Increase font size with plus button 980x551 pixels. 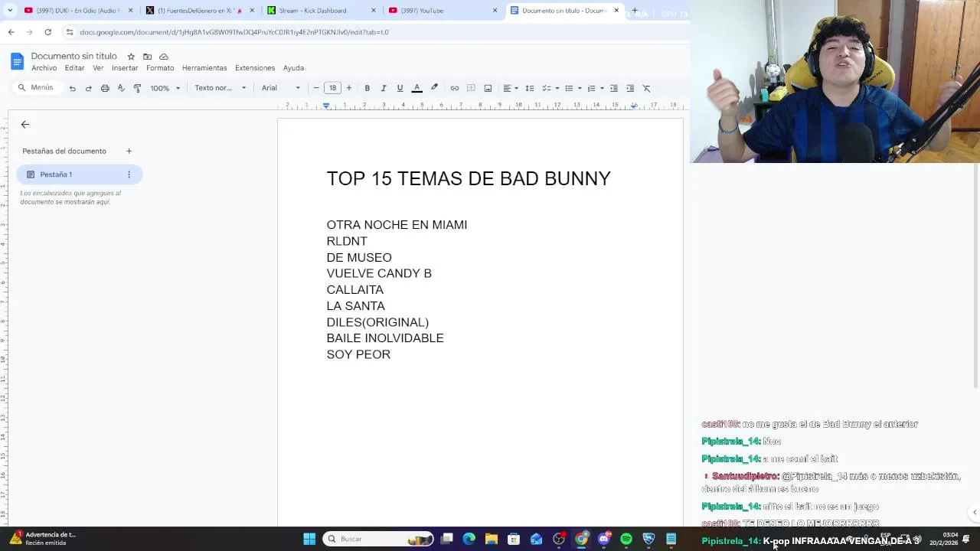349,88
